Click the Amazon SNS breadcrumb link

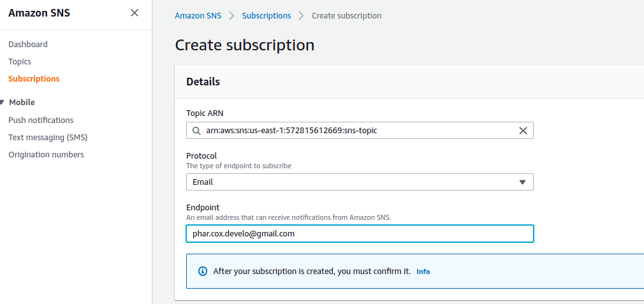point(198,15)
